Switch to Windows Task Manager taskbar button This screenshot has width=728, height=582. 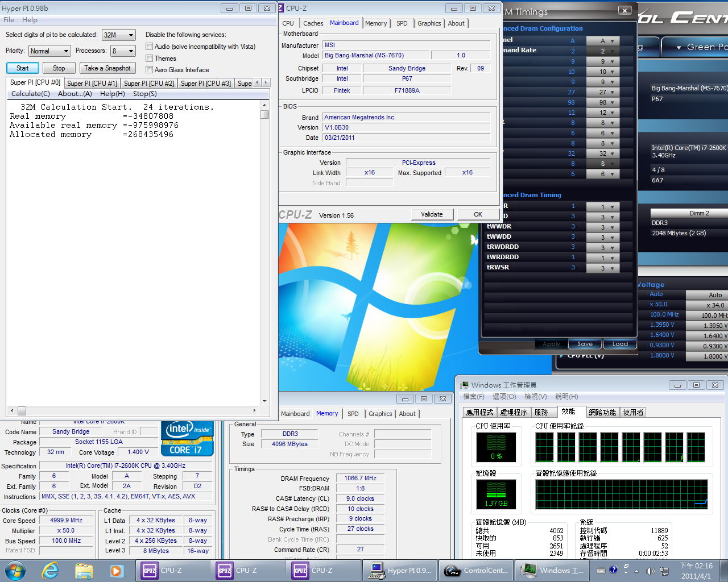click(552, 571)
